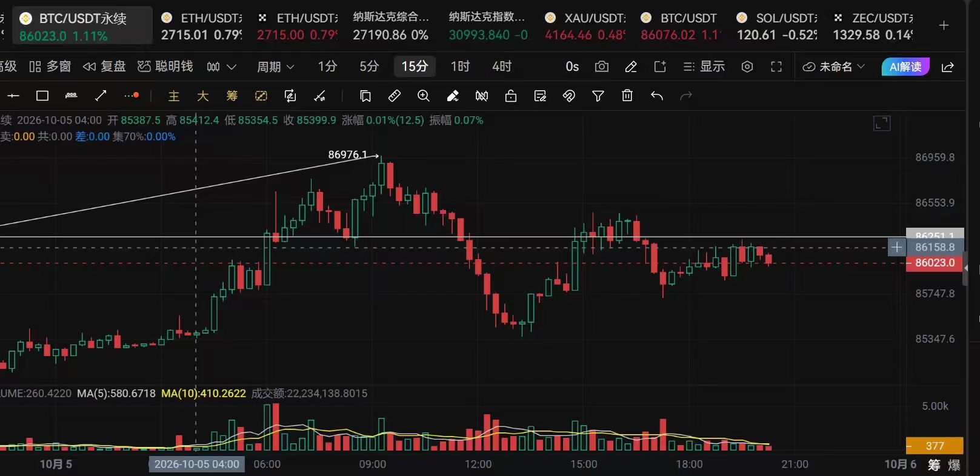Select the 1时 timeframe
The image size is (980, 476).
point(460,67)
